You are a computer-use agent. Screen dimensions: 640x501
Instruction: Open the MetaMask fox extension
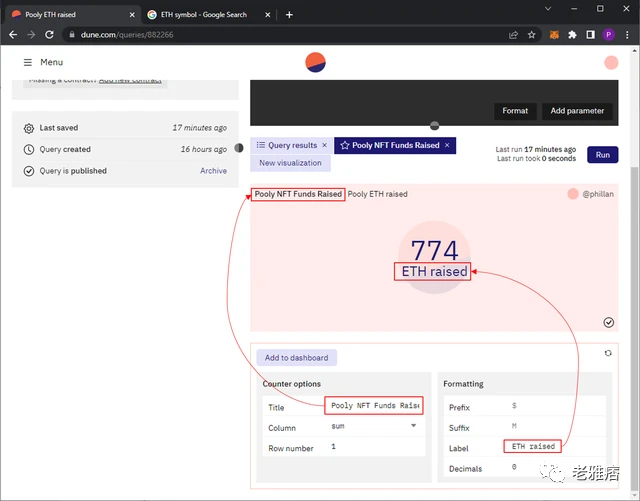tap(554, 35)
